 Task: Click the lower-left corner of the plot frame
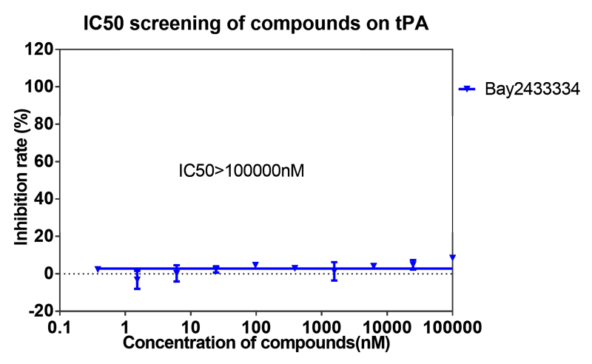click(x=60, y=311)
